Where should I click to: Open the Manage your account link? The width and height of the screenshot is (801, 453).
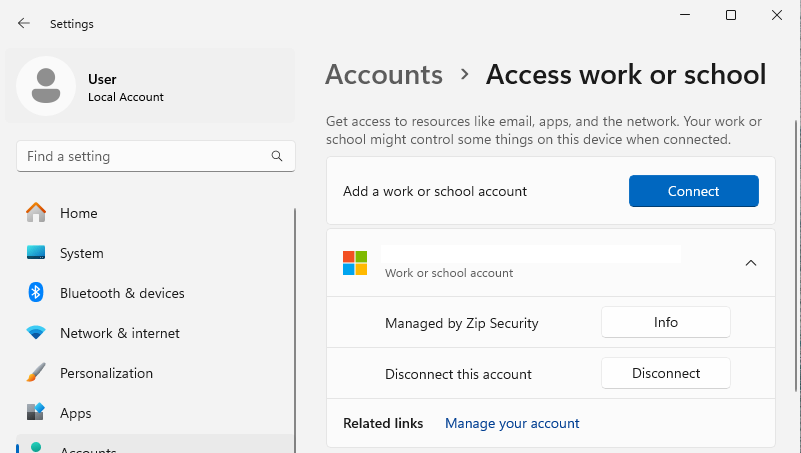coord(512,423)
